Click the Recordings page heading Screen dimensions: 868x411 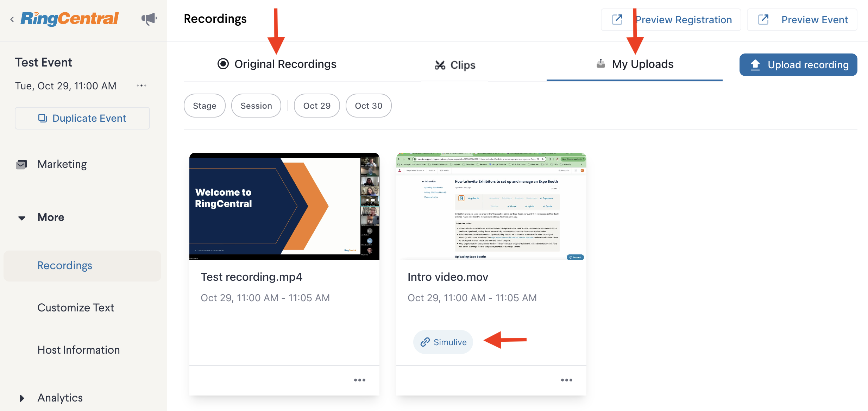[x=215, y=19]
